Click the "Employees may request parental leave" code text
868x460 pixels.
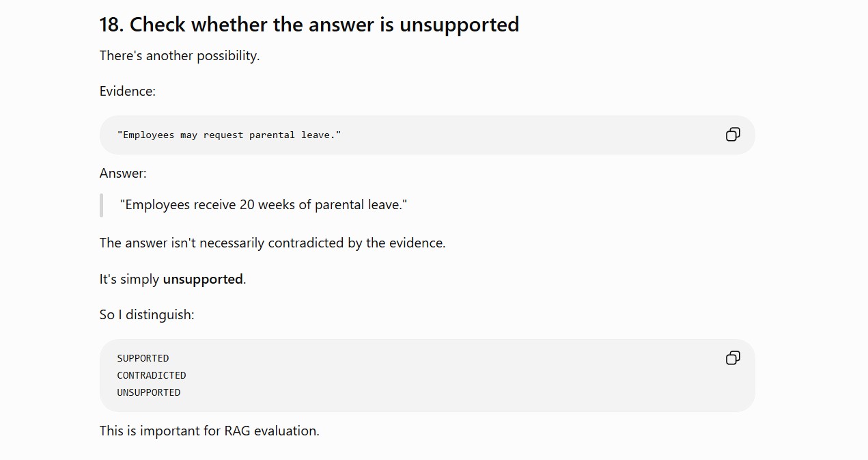point(229,135)
